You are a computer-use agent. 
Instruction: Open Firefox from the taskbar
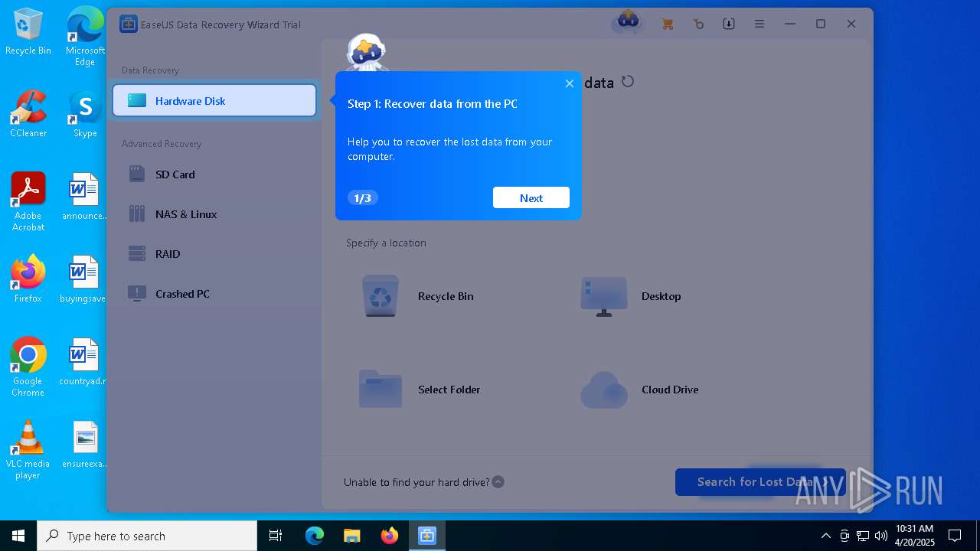390,536
